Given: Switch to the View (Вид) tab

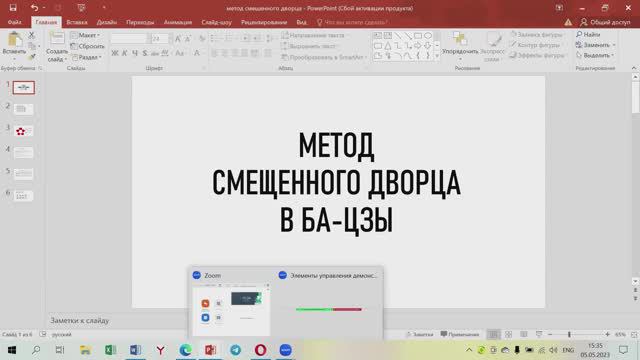Looking at the screenshot, I should (301, 22).
